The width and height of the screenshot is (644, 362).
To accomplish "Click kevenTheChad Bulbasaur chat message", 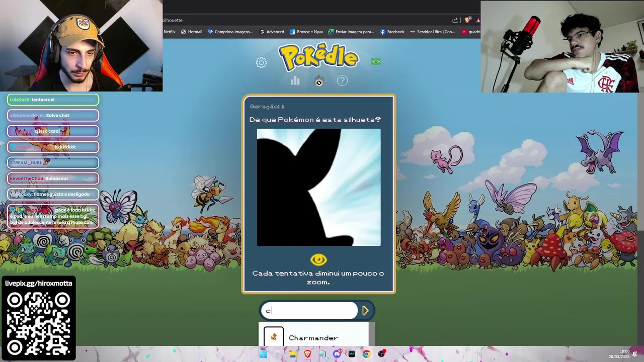I will pyautogui.click(x=53, y=178).
